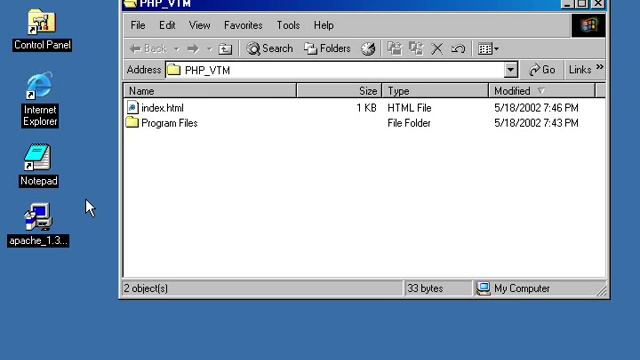Toggle the Folders pane
This screenshot has height=360, width=640.
[x=327, y=49]
